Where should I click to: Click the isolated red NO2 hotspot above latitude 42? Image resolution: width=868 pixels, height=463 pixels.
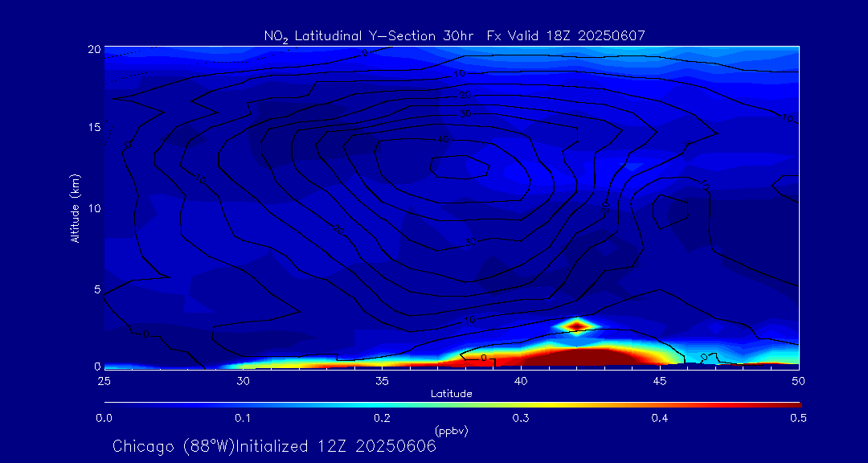pos(576,326)
